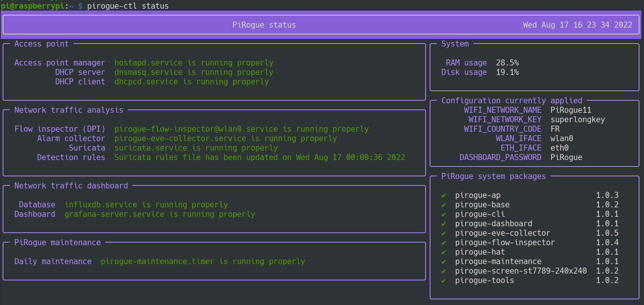
Task: Click the Disk usage value 19.1%
Action: [x=507, y=72]
